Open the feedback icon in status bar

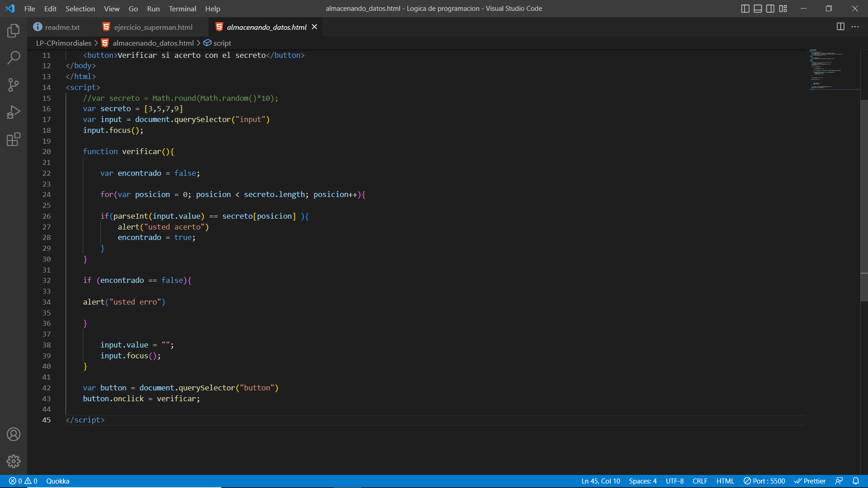(x=839, y=481)
